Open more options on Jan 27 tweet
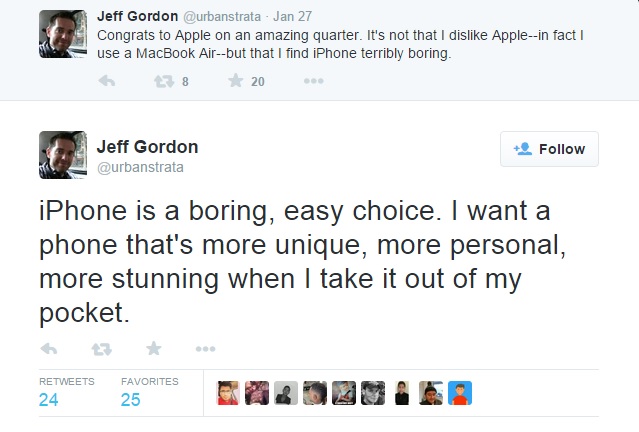The image size is (639, 432). [314, 81]
